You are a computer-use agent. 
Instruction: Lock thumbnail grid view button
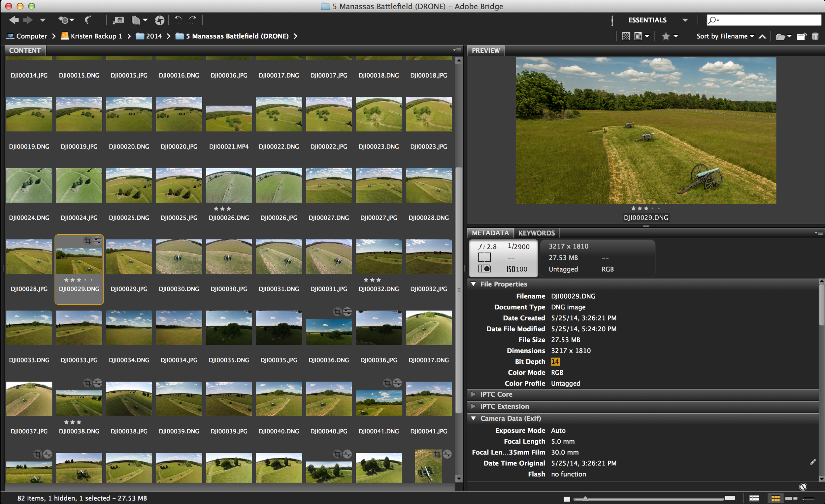pos(754,498)
